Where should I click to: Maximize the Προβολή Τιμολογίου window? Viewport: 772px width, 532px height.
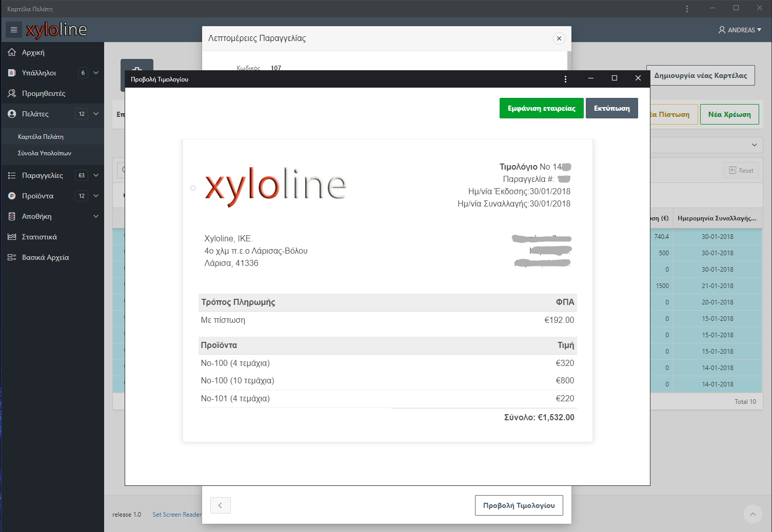point(615,78)
